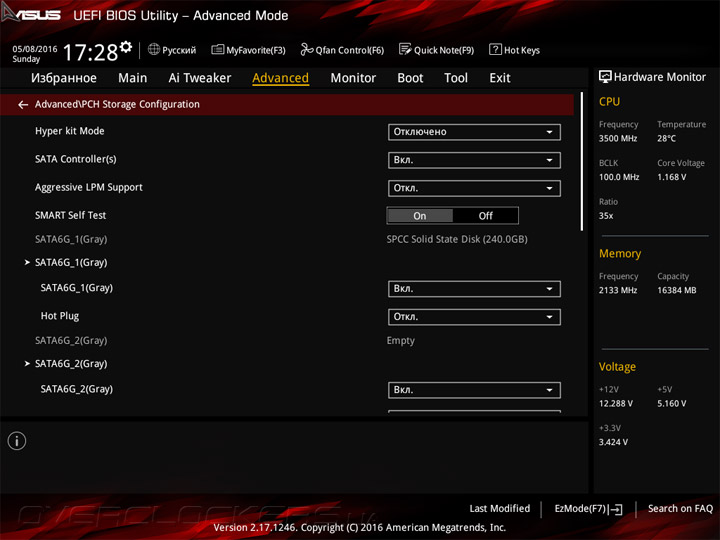Click the +3.3V value 3.424 V
The width and height of the screenshot is (720, 540).
(613, 442)
